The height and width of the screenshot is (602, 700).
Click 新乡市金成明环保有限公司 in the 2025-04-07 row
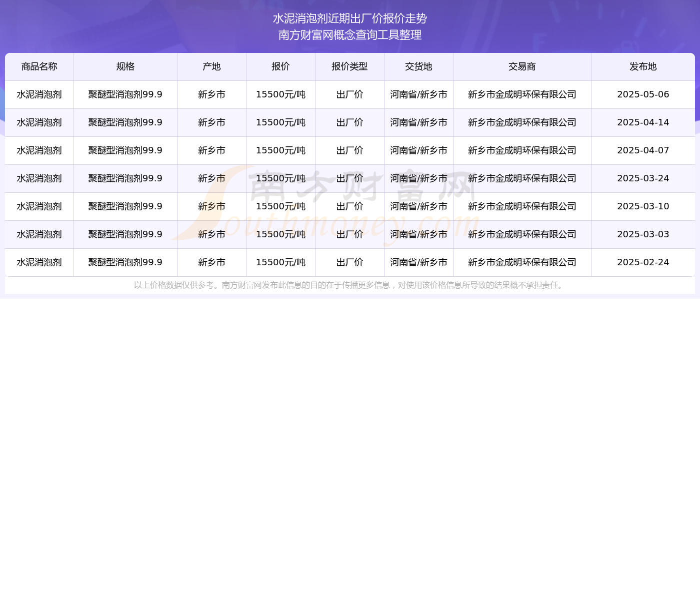pos(522,150)
